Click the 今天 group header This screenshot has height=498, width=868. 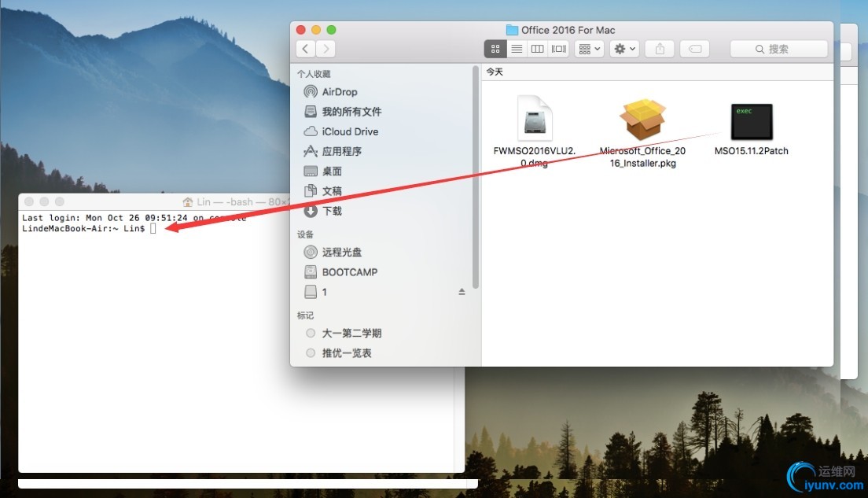[495, 72]
